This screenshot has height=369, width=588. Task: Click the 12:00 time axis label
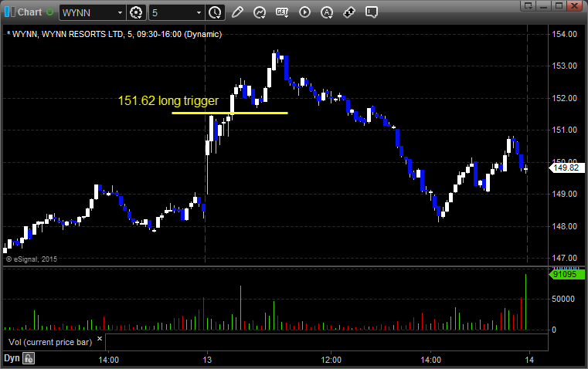tap(331, 360)
